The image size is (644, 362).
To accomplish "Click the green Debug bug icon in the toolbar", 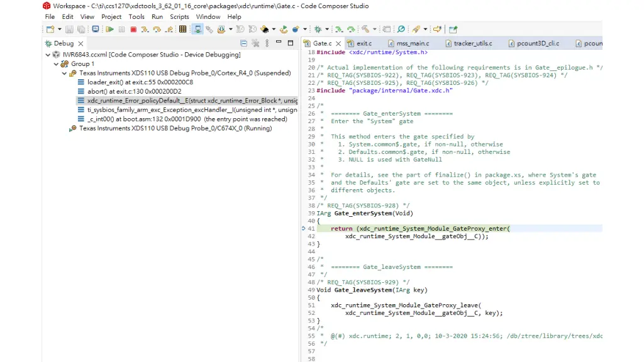I will (x=318, y=29).
